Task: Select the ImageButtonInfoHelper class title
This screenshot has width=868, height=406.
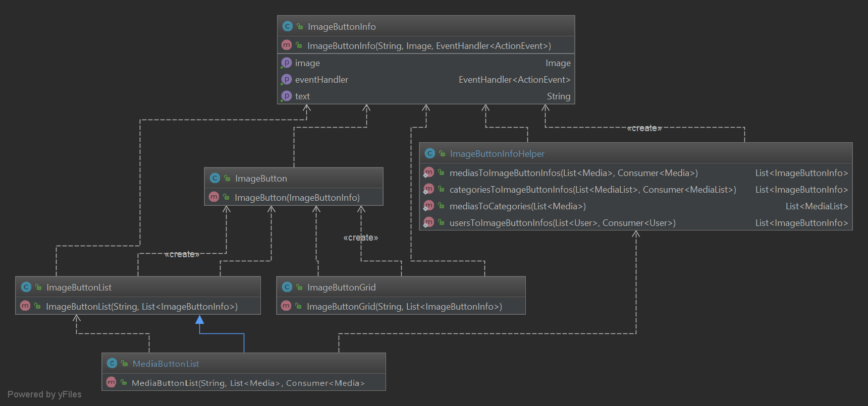Action: (497, 154)
